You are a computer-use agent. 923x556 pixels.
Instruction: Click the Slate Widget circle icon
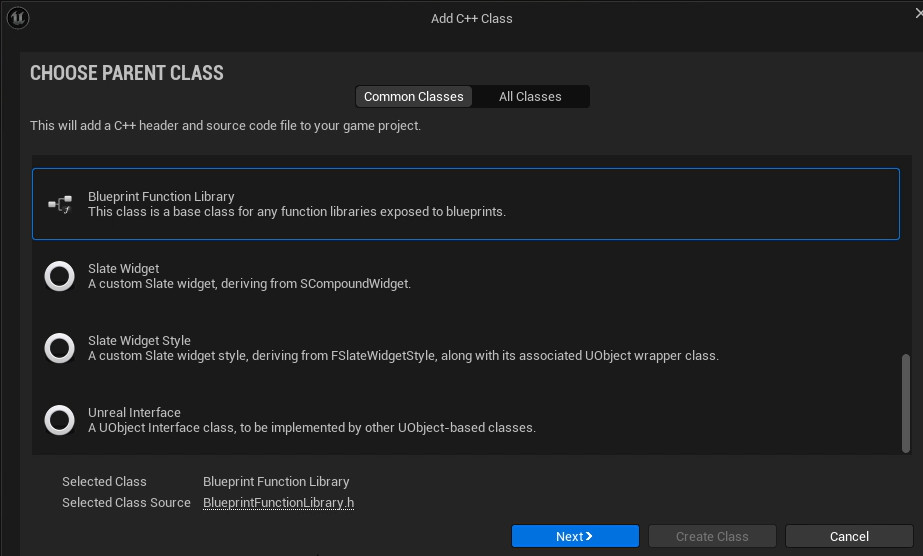pyautogui.click(x=59, y=276)
